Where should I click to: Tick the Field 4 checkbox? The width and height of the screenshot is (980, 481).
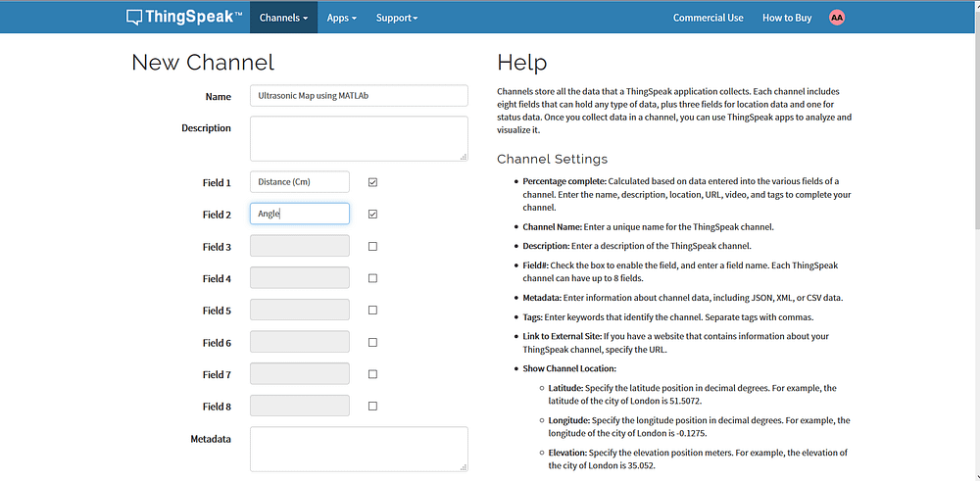(x=372, y=278)
